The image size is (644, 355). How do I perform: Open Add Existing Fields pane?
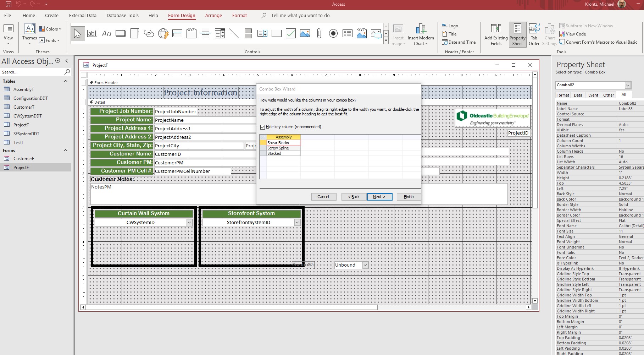[x=496, y=34]
